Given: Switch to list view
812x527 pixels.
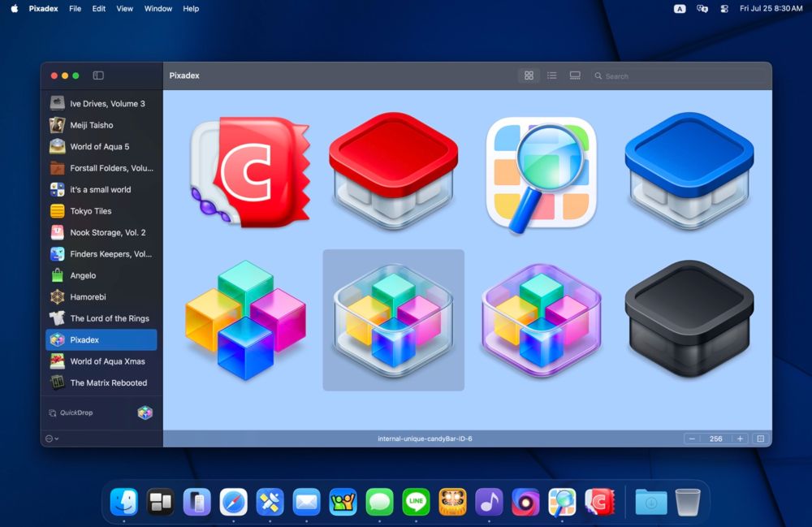Looking at the screenshot, I should [552, 76].
